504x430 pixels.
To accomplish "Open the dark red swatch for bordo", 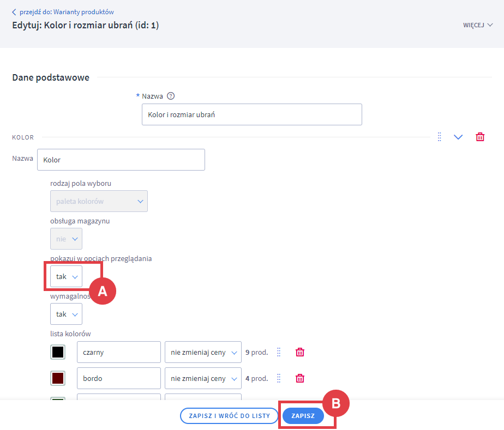I will [58, 378].
